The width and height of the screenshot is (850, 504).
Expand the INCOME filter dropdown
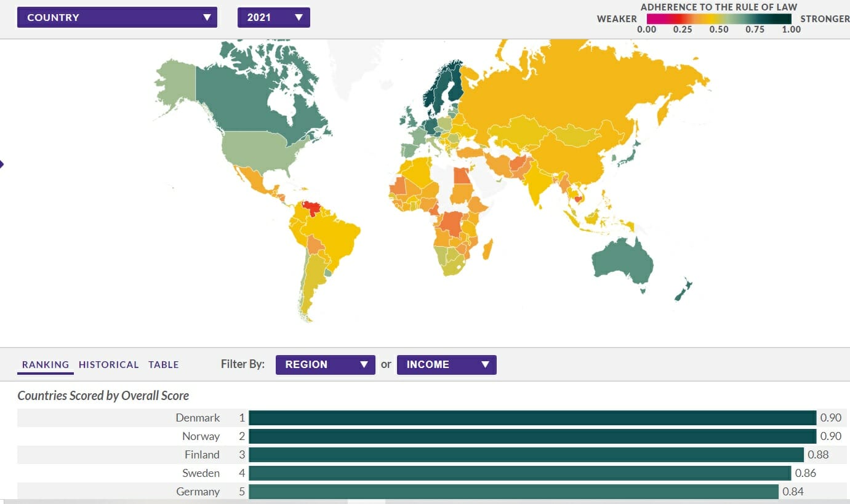click(x=446, y=364)
